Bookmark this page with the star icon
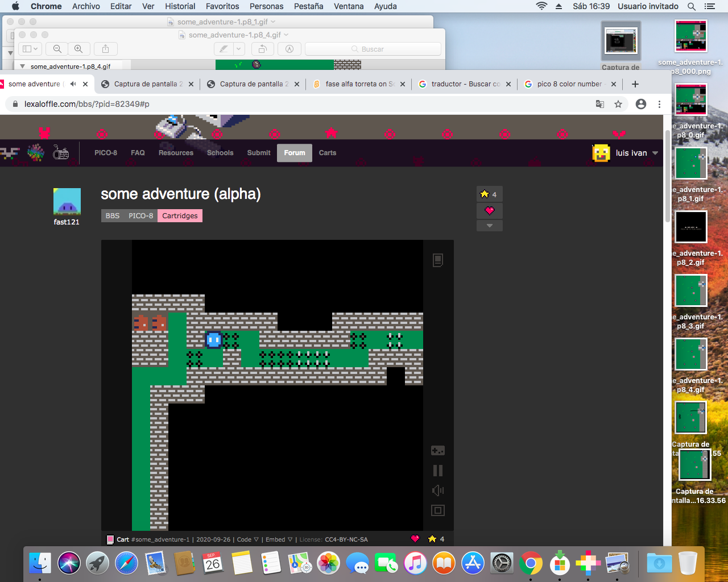 tap(618, 104)
